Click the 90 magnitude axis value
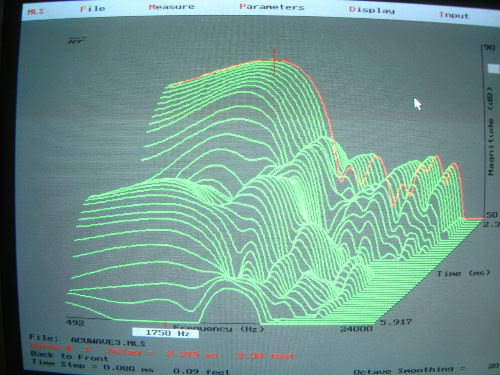 (489, 48)
